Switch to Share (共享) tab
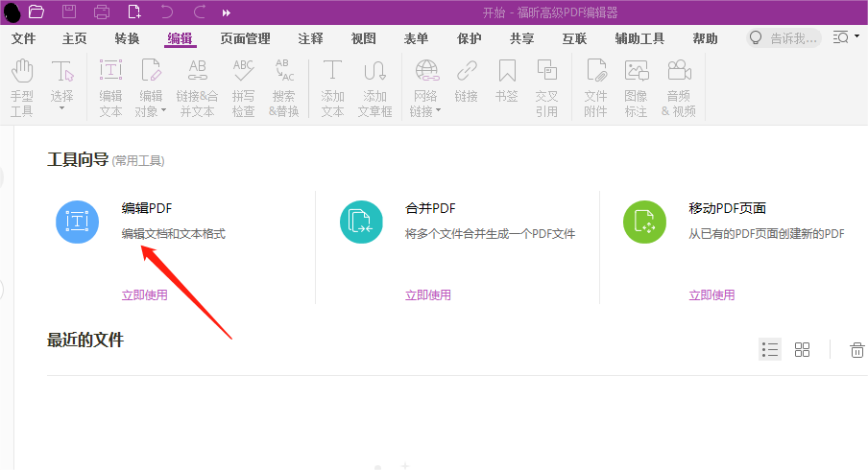868x470 pixels. 522,38
